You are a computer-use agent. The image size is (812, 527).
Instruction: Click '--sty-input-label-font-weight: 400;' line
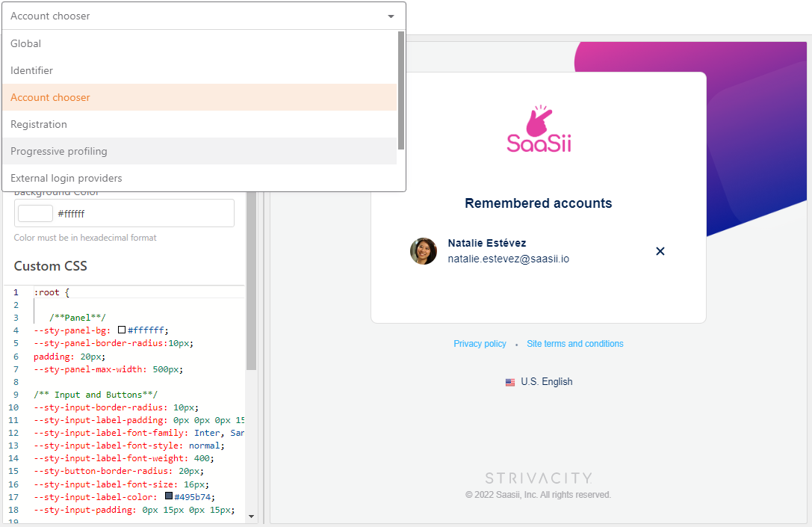[x=124, y=458]
